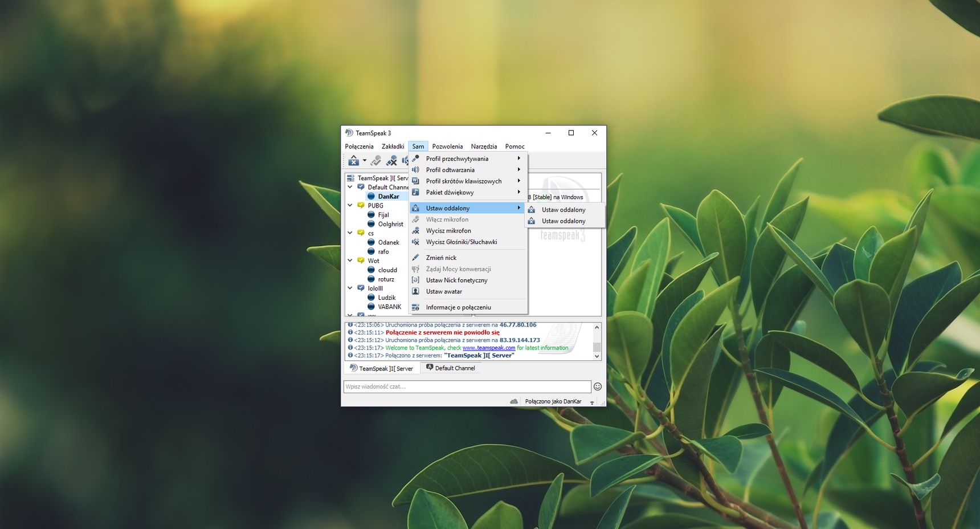This screenshot has width=980, height=529.
Task: Click the status icon beside rafo
Action: click(371, 251)
